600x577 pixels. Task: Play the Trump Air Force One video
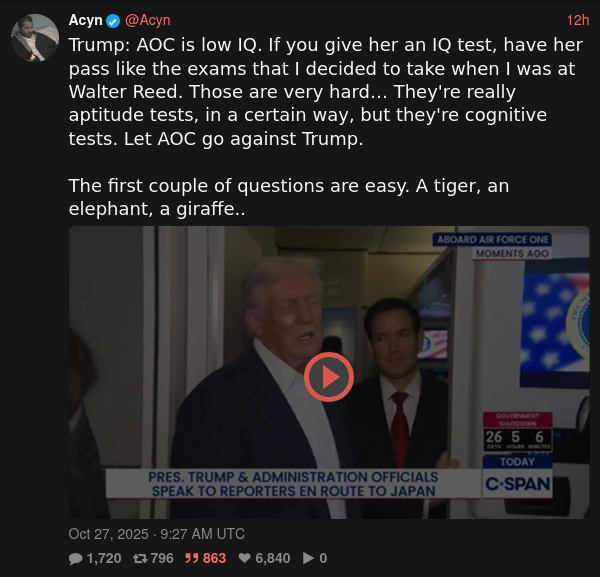[x=329, y=377]
